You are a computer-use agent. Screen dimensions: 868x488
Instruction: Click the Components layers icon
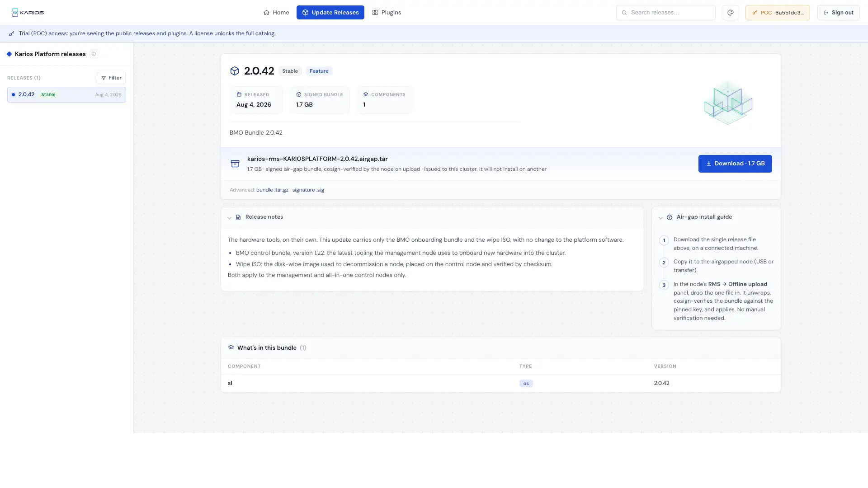(x=366, y=94)
